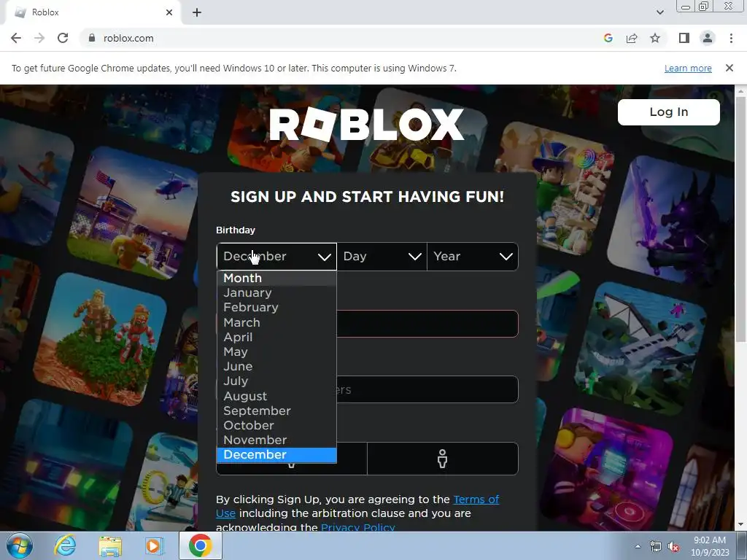Choose February from month list

pyautogui.click(x=276, y=308)
